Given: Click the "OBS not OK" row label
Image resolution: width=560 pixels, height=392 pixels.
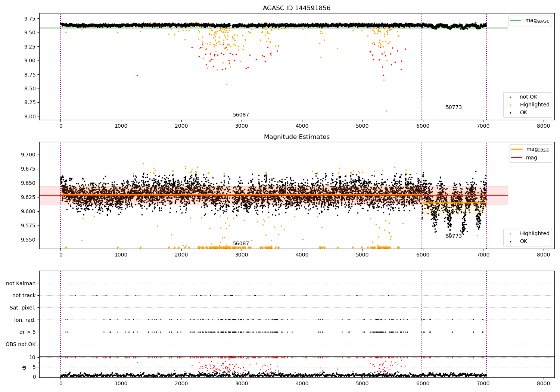Looking at the screenshot, I should pos(21,344).
